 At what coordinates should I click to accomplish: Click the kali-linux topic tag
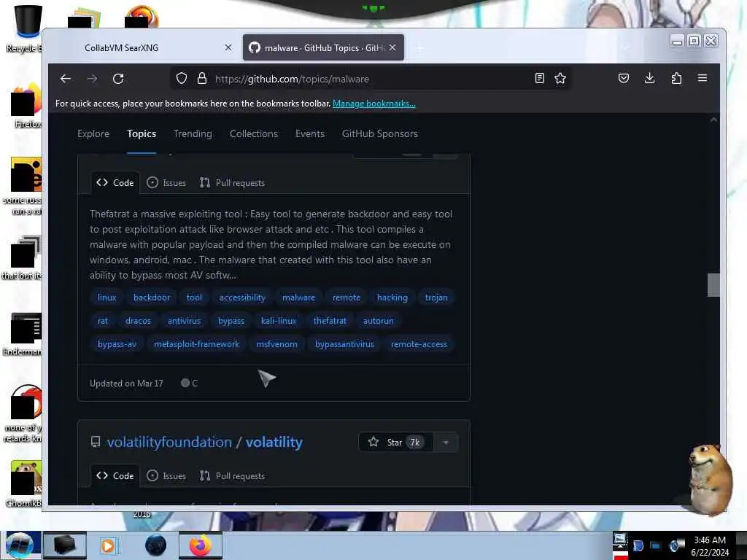pyautogui.click(x=278, y=321)
